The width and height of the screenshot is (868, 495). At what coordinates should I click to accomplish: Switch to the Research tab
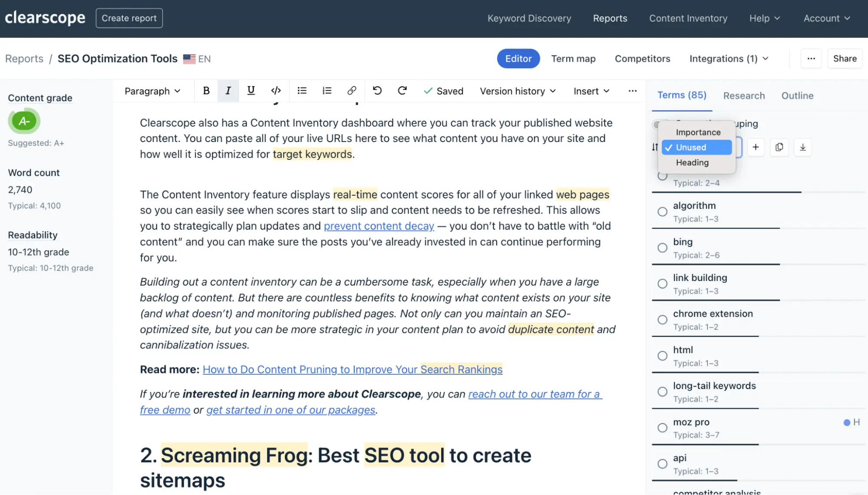click(744, 95)
